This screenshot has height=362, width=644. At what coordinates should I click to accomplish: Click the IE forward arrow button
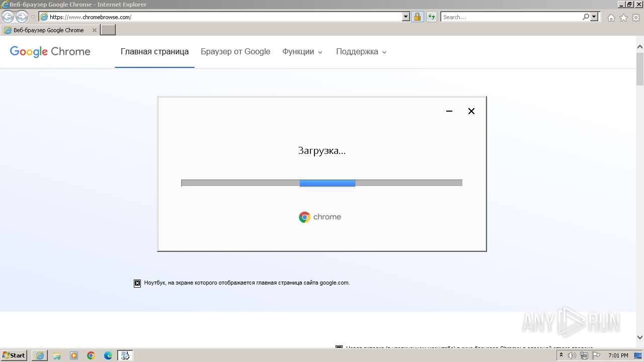click(x=22, y=17)
